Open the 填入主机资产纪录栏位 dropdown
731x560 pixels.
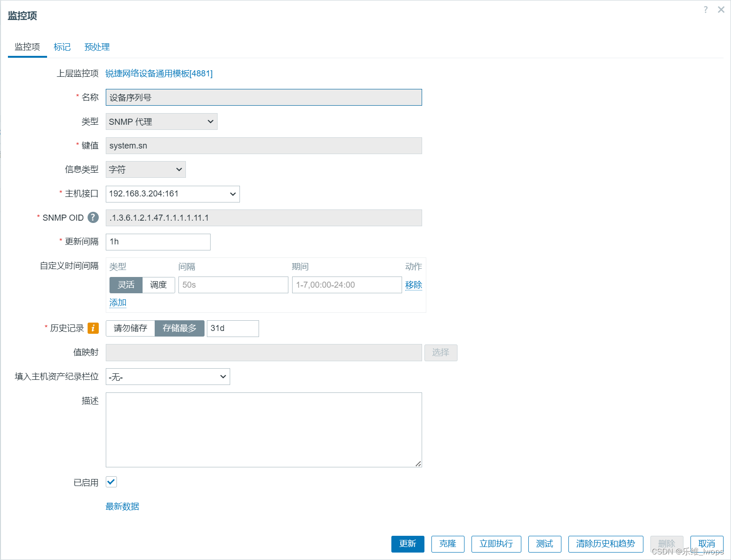click(168, 377)
